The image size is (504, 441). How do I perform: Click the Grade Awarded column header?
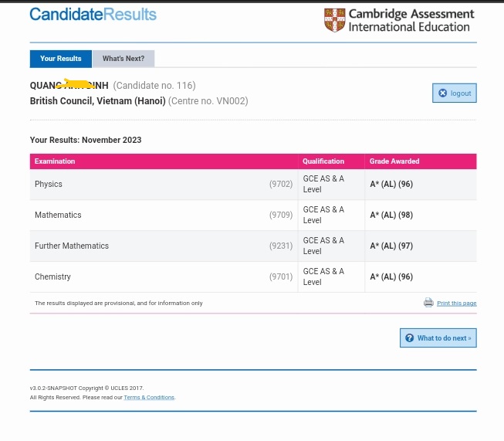[x=395, y=161]
